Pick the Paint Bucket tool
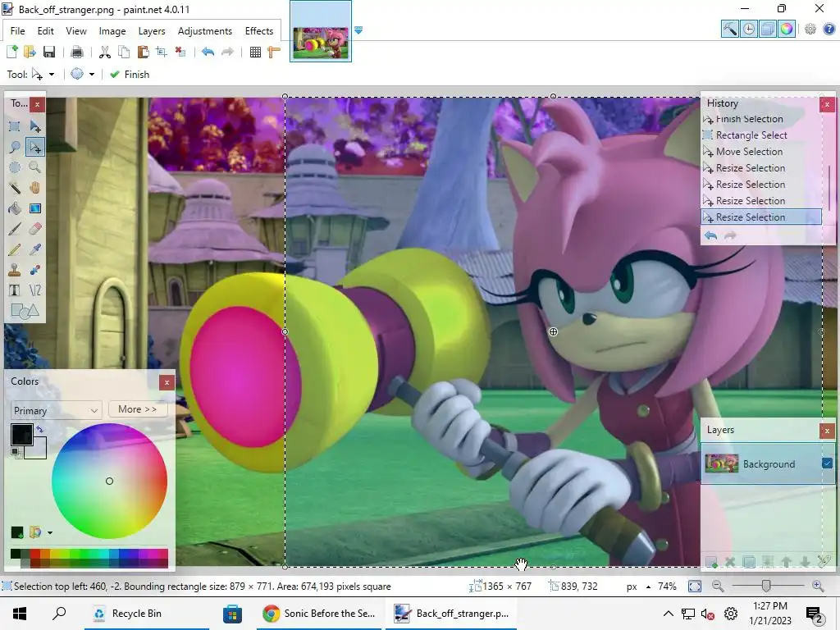 pyautogui.click(x=15, y=208)
